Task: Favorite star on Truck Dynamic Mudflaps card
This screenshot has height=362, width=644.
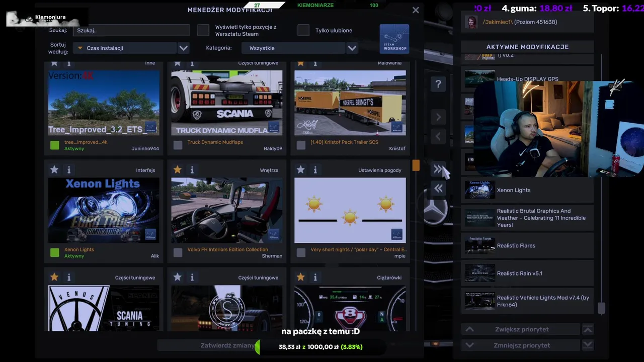Action: (x=178, y=63)
